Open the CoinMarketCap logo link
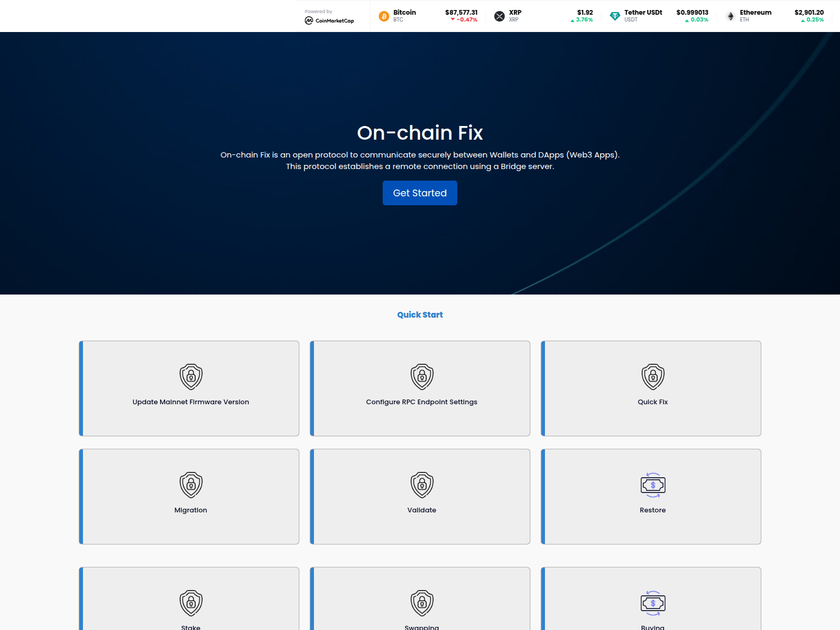This screenshot has height=630, width=840. click(329, 20)
